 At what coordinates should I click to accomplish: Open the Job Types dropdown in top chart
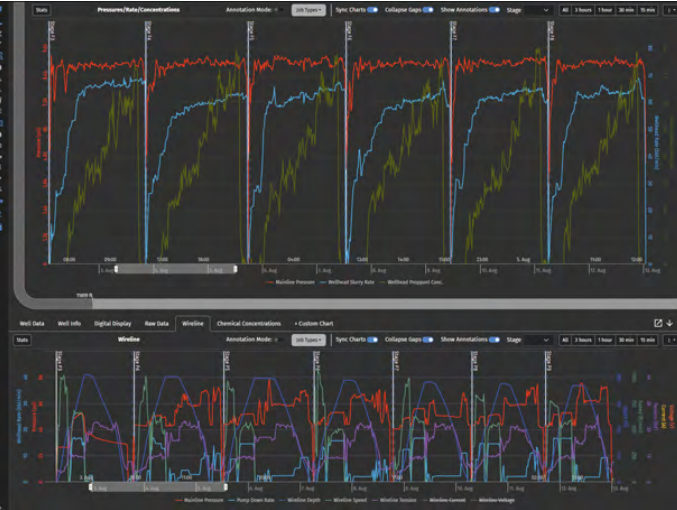point(307,9)
